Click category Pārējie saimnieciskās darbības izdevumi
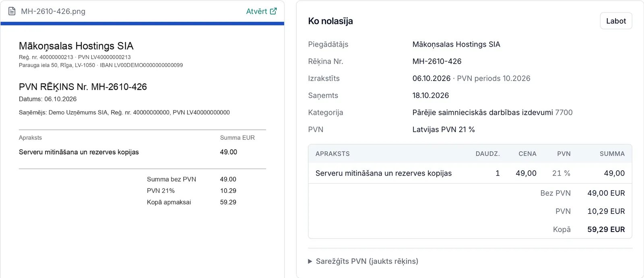The width and height of the screenshot is (644, 278). pos(483,112)
